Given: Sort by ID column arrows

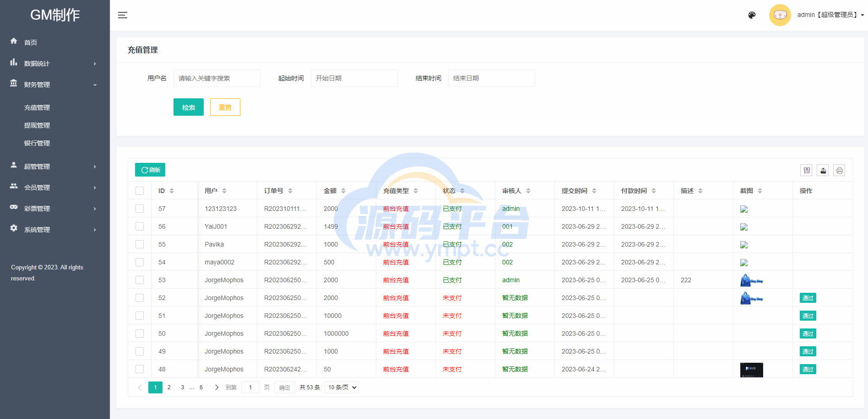Looking at the screenshot, I should coord(172,191).
